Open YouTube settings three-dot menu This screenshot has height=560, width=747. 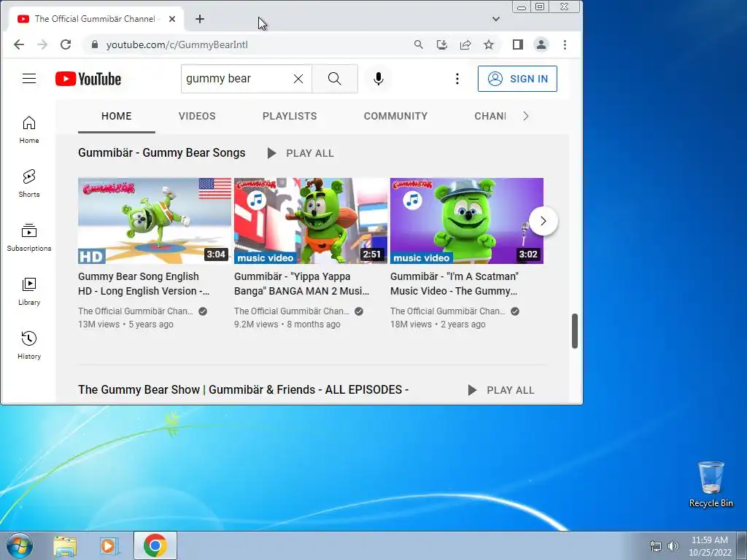pyautogui.click(x=457, y=79)
